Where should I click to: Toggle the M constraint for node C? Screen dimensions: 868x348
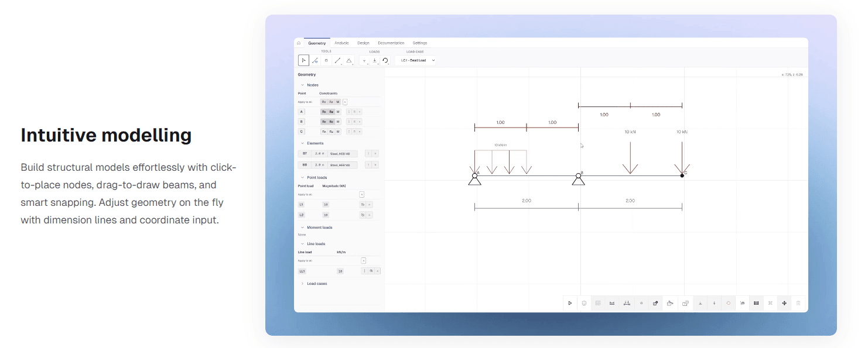point(337,132)
